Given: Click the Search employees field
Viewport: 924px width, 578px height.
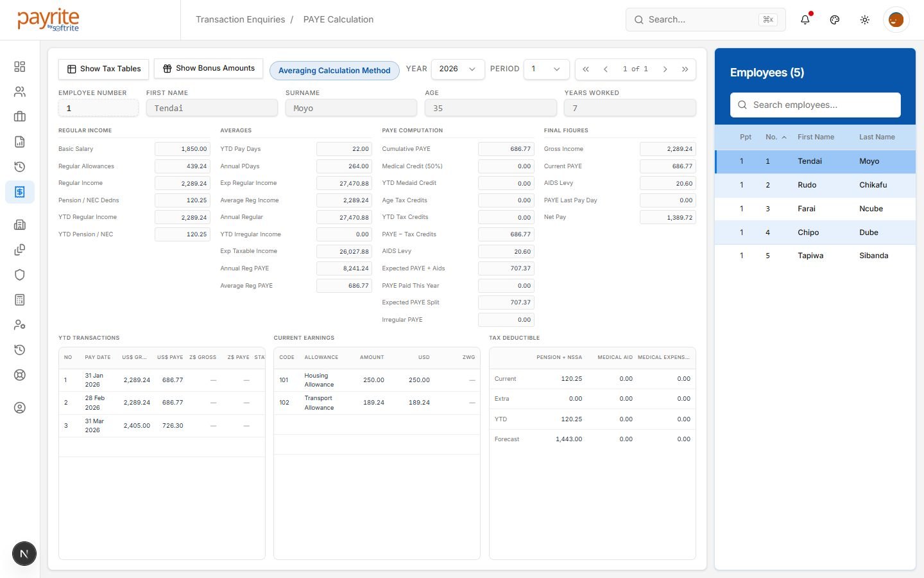Looking at the screenshot, I should pyautogui.click(x=816, y=105).
